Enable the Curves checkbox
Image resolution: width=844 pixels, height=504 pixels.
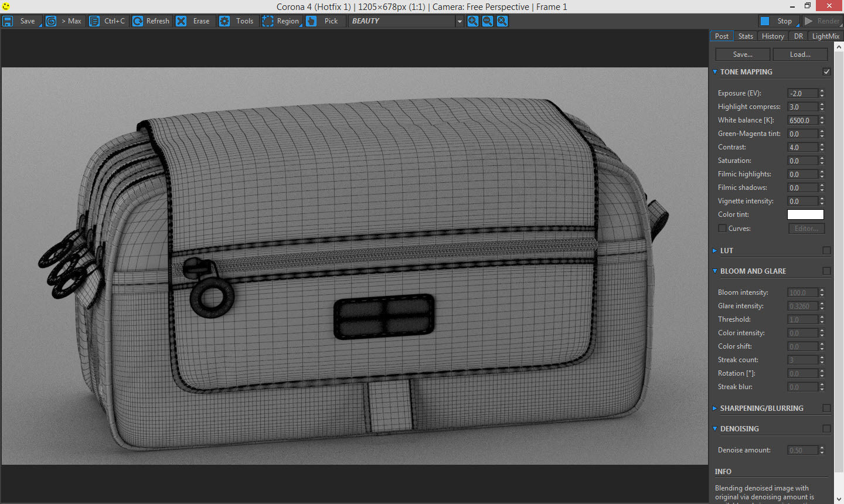(x=722, y=229)
